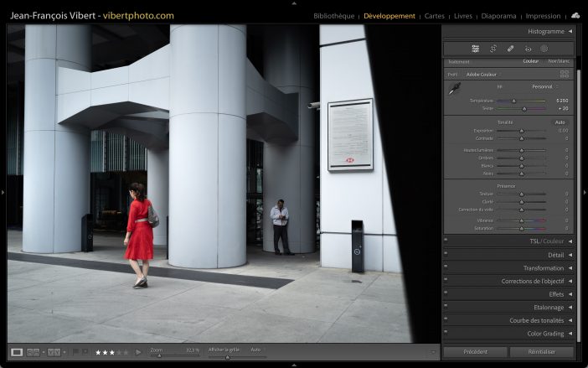
Task: Set treatment to Noir/blanc
Action: [557, 61]
